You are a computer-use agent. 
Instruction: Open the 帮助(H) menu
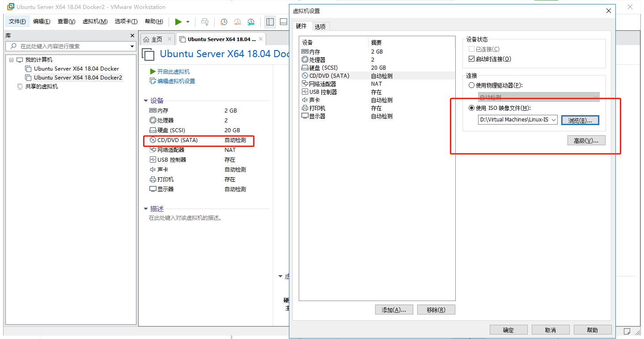[x=154, y=21]
